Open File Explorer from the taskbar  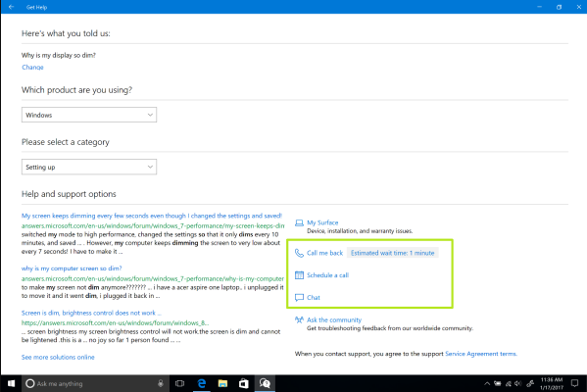tap(222, 383)
